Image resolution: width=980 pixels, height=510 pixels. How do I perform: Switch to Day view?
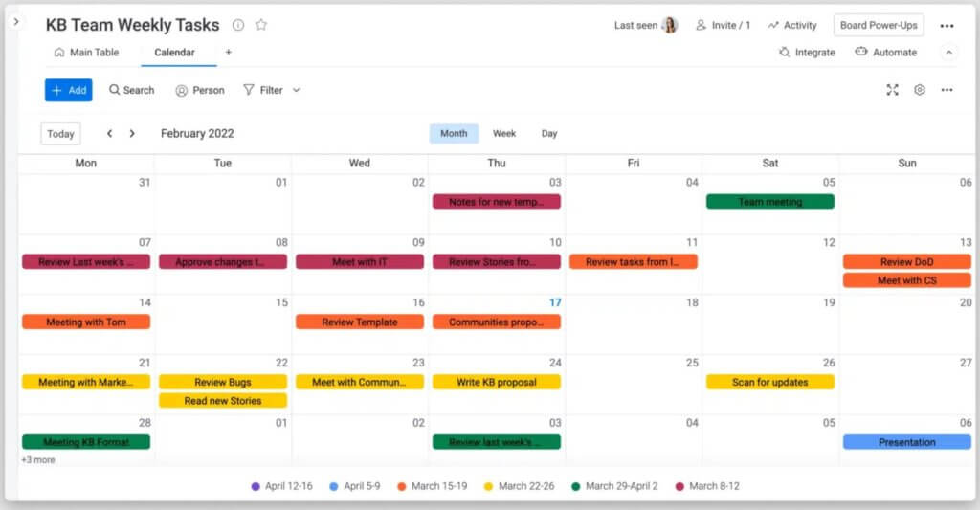coord(549,133)
